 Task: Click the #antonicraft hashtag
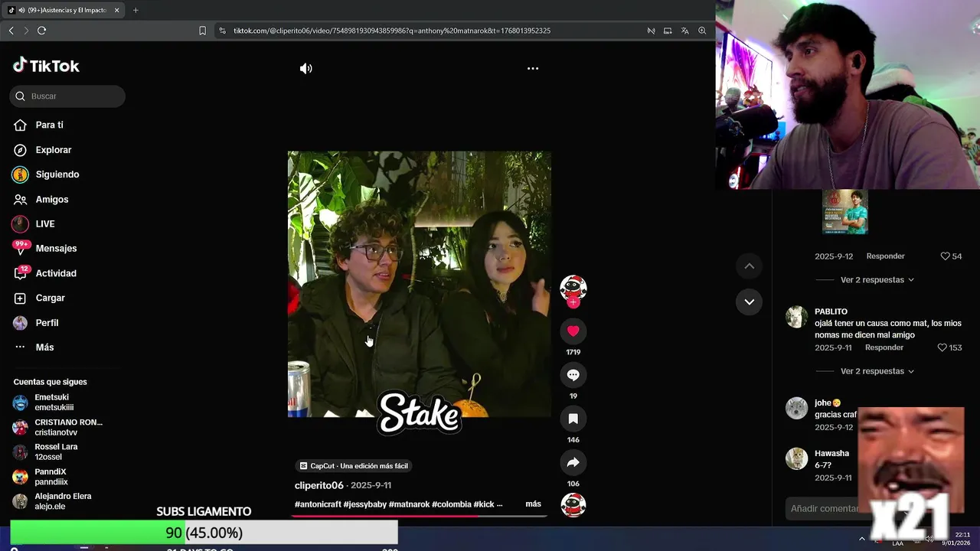click(318, 504)
